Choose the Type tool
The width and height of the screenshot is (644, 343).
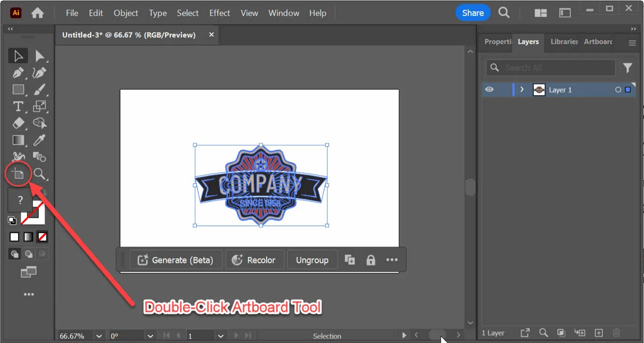click(x=18, y=107)
